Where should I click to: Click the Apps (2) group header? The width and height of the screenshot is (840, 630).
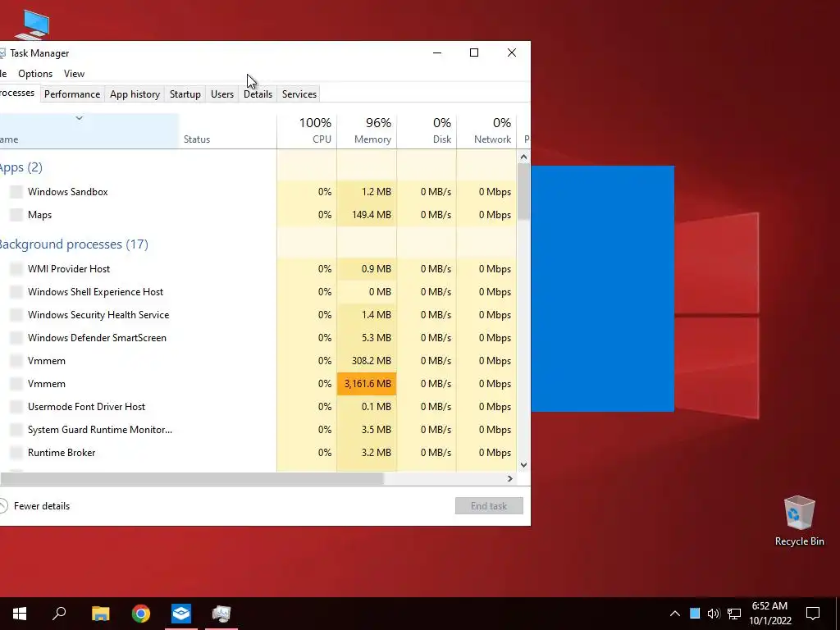tap(21, 167)
